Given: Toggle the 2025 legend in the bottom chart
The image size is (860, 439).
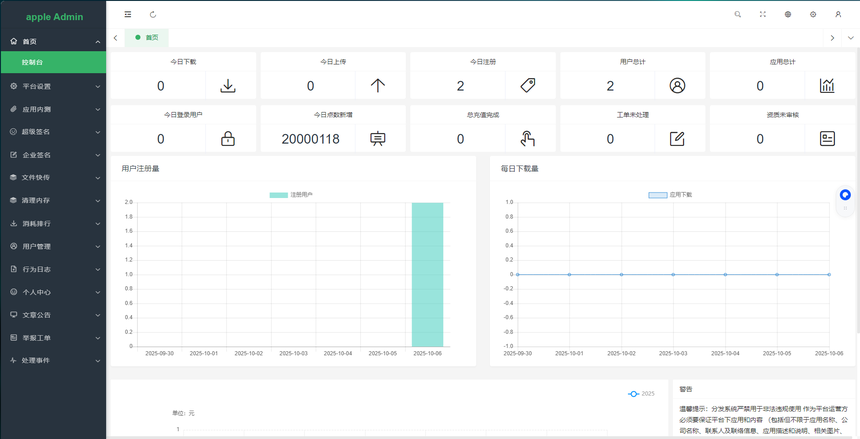Looking at the screenshot, I should (x=641, y=394).
